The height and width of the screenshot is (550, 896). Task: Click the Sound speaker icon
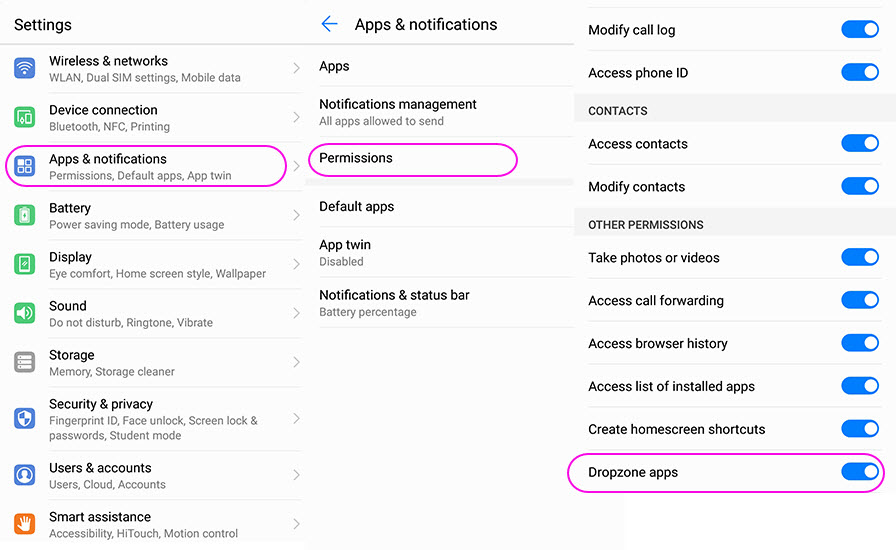[x=25, y=313]
